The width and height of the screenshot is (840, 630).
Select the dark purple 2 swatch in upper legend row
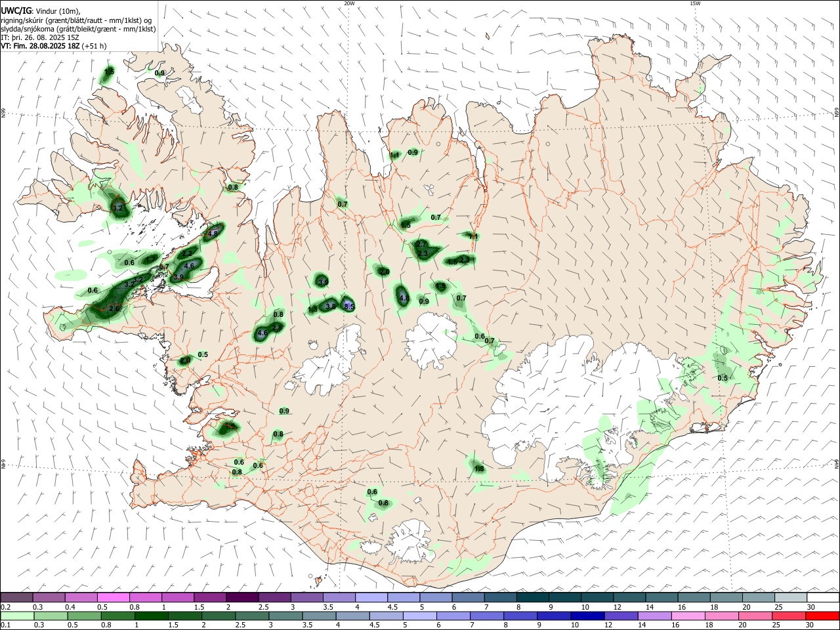click(x=242, y=597)
